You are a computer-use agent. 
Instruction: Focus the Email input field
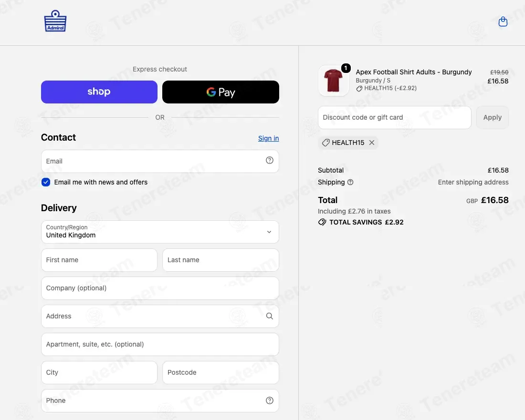(x=160, y=161)
